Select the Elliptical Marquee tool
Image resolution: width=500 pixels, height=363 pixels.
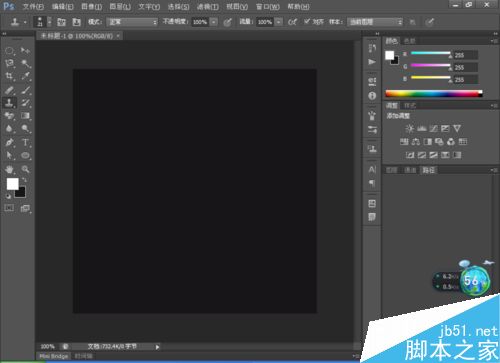pyautogui.click(x=9, y=51)
